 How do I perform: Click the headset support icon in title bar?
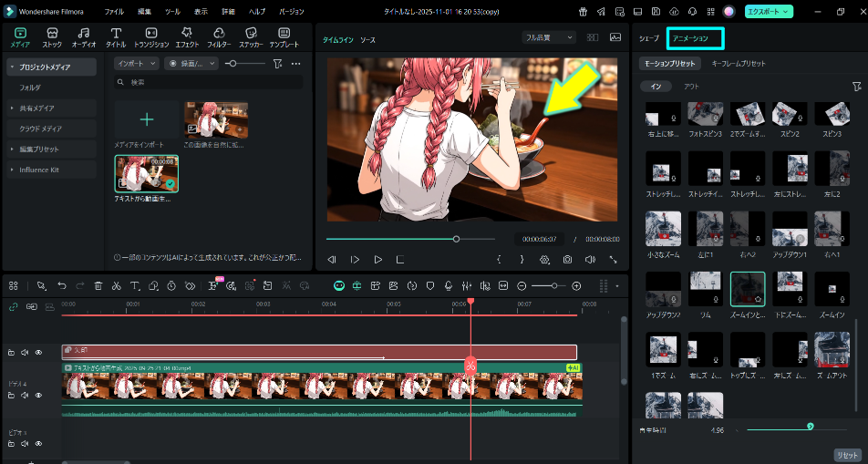point(693,12)
